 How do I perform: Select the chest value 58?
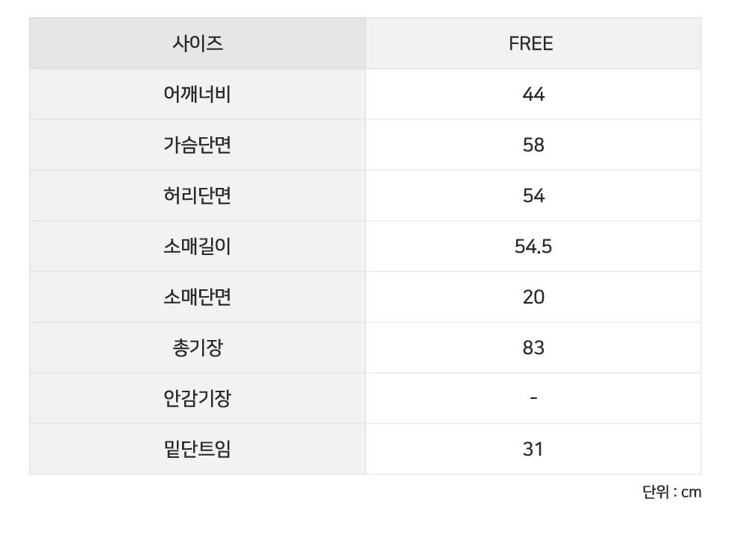tap(533, 145)
